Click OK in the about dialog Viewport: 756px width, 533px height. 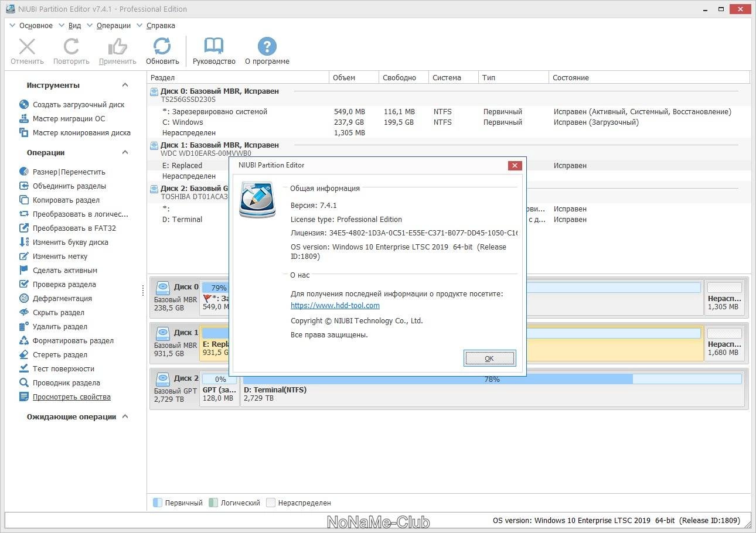[489, 358]
